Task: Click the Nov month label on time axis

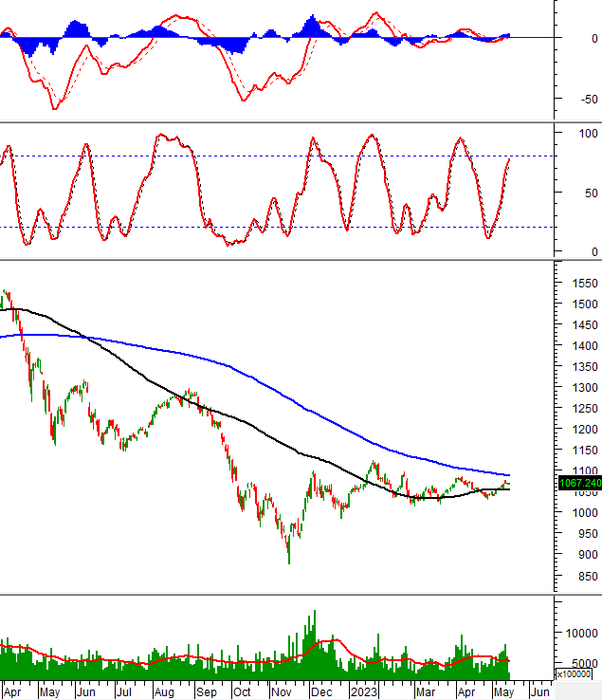Action: [282, 692]
